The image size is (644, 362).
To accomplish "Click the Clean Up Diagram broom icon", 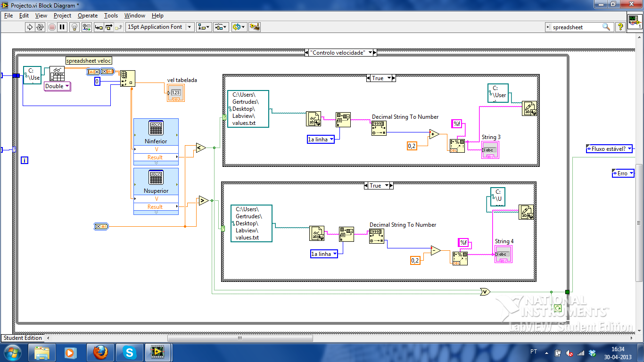I will (x=255, y=27).
